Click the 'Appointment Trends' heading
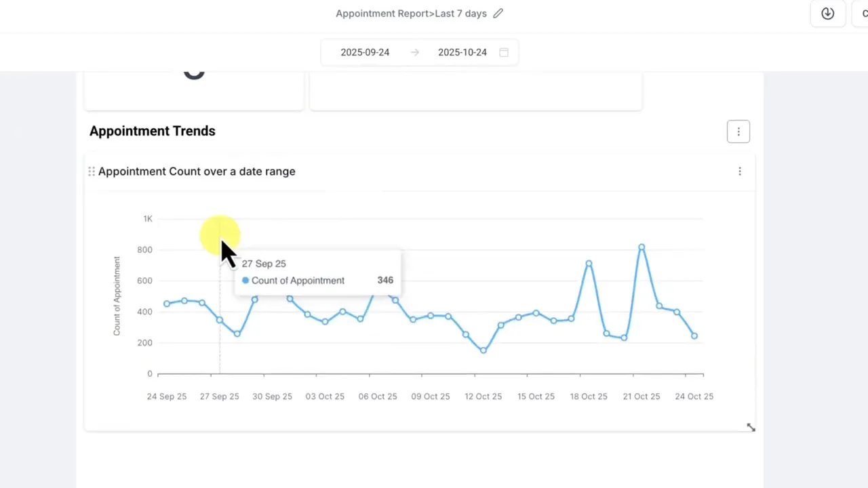Screen dimensions: 868x488 click(153, 131)
